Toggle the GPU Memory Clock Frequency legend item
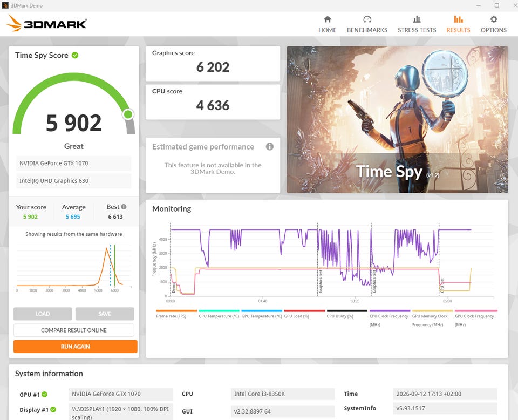 pos(432,318)
